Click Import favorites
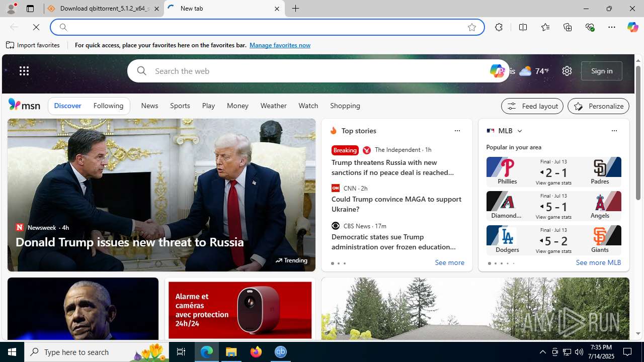 33,45
